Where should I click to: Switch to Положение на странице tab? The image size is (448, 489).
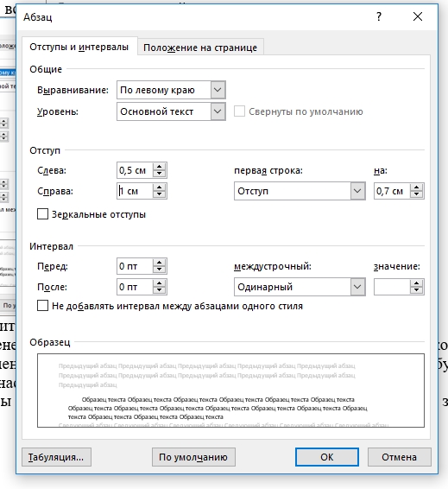pos(200,48)
